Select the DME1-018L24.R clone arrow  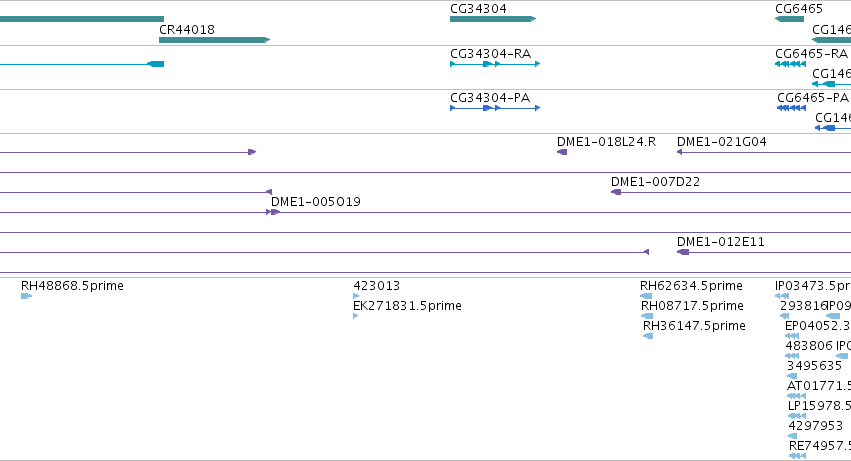[562, 152]
